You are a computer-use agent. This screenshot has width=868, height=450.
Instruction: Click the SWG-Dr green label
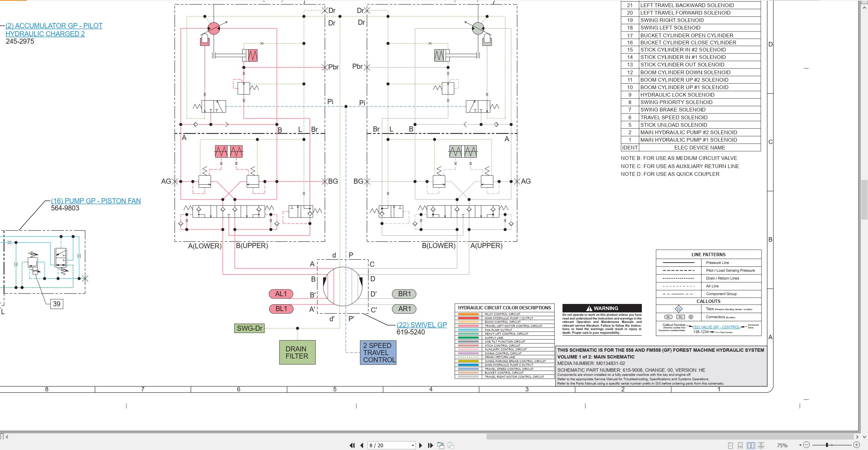pos(249,328)
